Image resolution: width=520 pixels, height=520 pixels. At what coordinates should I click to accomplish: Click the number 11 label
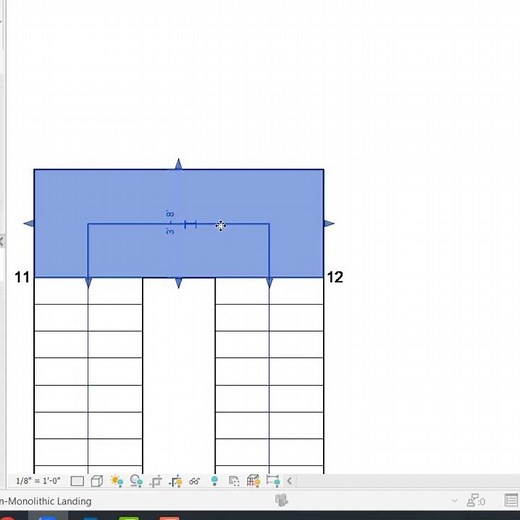[22, 277]
